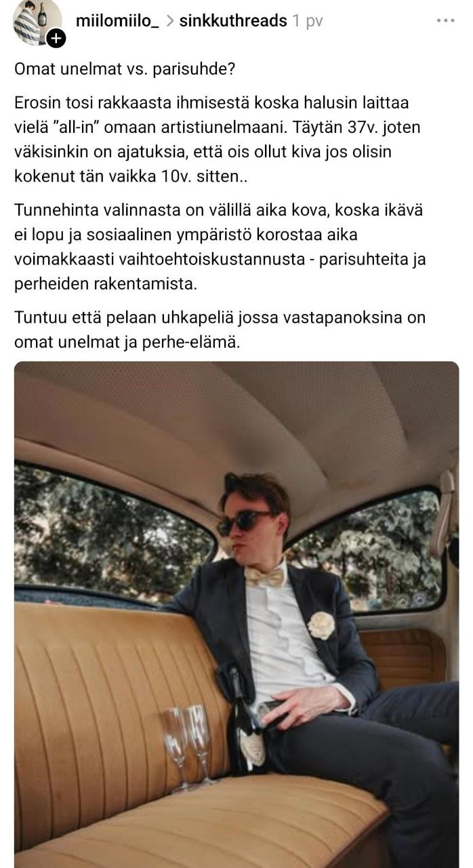473x868 pixels.
Task: Open the paragraph starting "Erosin tosi rakkaasta"
Action: [x=222, y=140]
